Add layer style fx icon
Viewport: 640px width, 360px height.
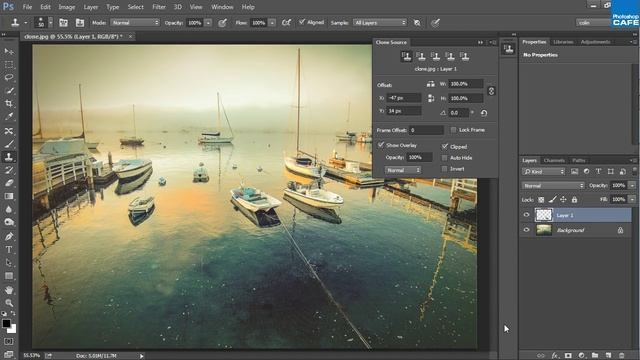[x=555, y=356]
